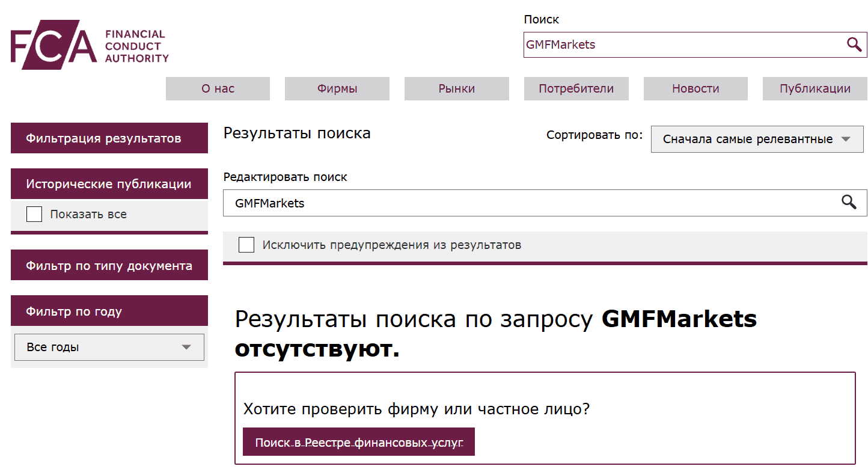This screenshot has width=868, height=472.
Task: Enable the "Показать все" checkbox
Action: tap(34, 213)
